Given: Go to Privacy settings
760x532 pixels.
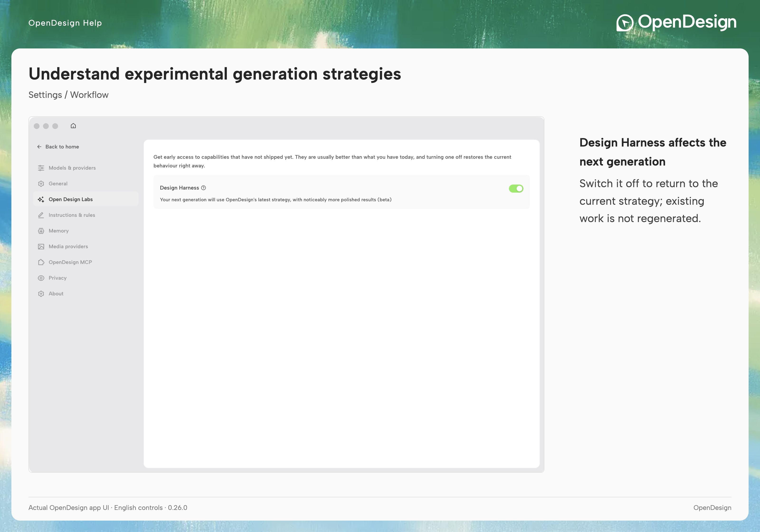Looking at the screenshot, I should pyautogui.click(x=86, y=278).
